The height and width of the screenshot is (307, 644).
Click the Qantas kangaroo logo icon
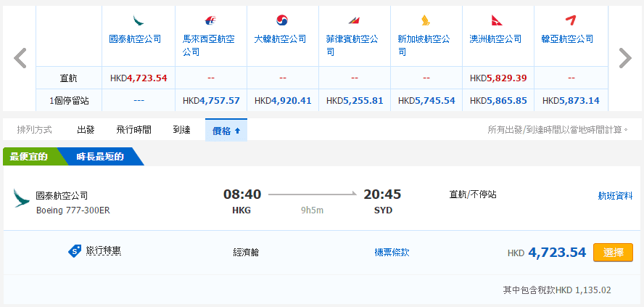[x=498, y=20]
